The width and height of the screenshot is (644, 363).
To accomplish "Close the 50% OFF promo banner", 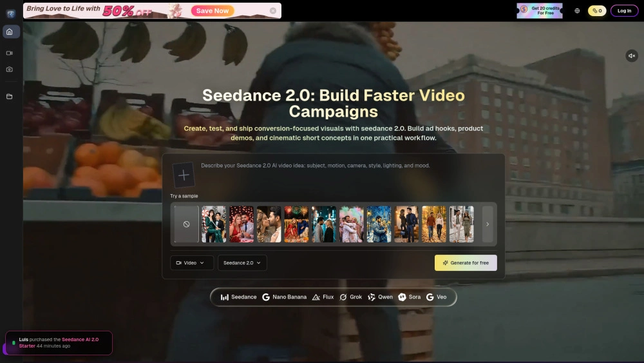I will tap(273, 11).
